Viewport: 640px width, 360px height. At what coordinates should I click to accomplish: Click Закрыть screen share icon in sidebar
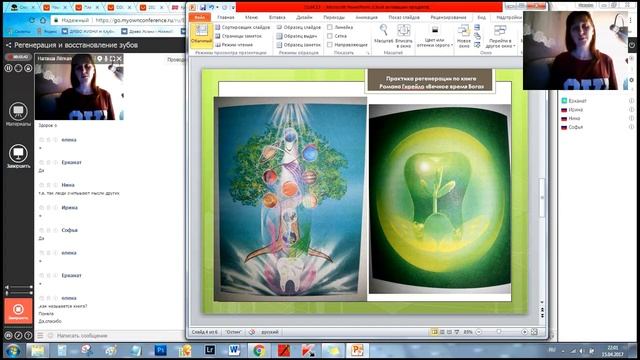18,157
